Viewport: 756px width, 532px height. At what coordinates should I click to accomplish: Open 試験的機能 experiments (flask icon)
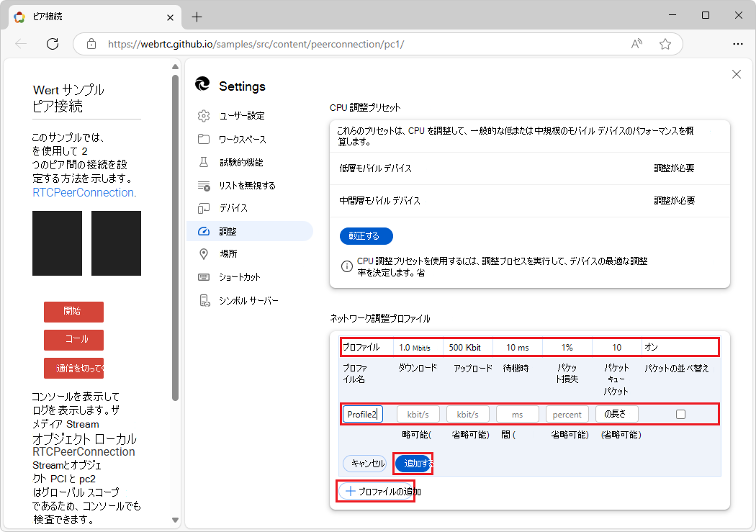[204, 162]
